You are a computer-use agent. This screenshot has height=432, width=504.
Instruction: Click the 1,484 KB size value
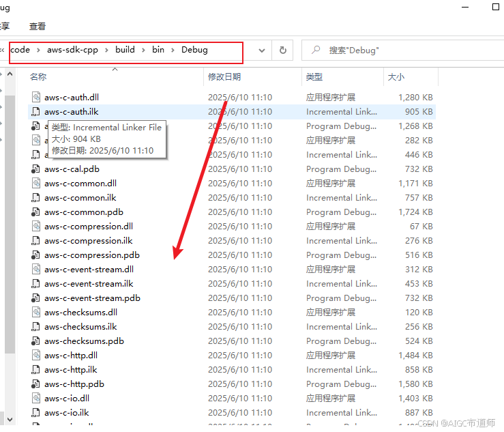pos(415,355)
